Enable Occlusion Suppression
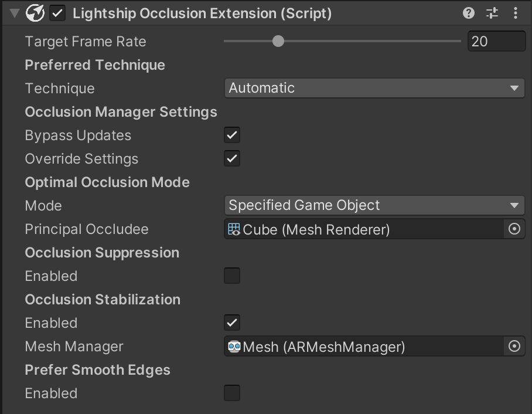 tap(231, 276)
